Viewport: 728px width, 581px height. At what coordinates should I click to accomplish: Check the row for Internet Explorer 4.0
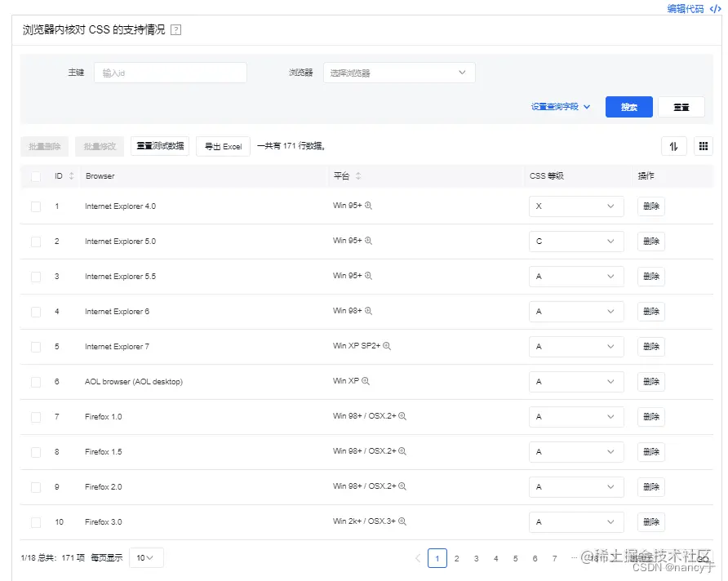pos(36,206)
